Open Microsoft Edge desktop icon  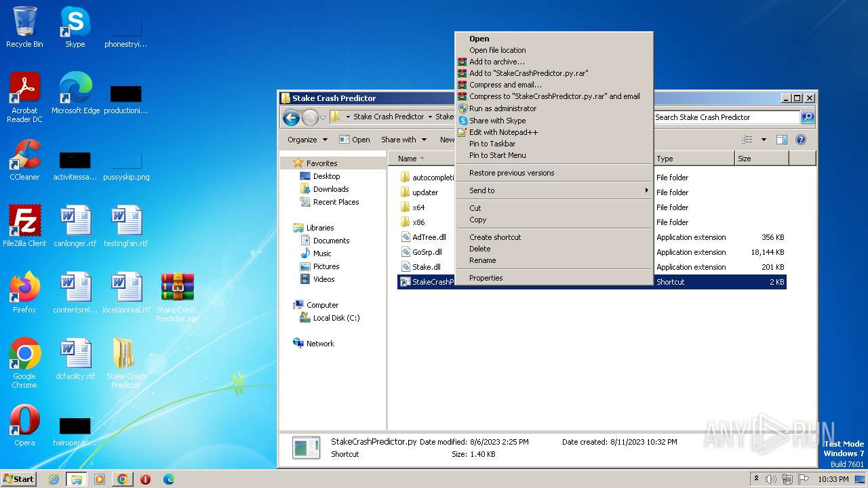click(x=75, y=94)
